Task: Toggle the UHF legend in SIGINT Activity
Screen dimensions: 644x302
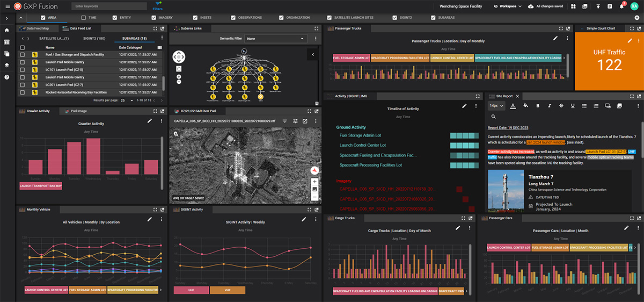Action: pos(191,290)
